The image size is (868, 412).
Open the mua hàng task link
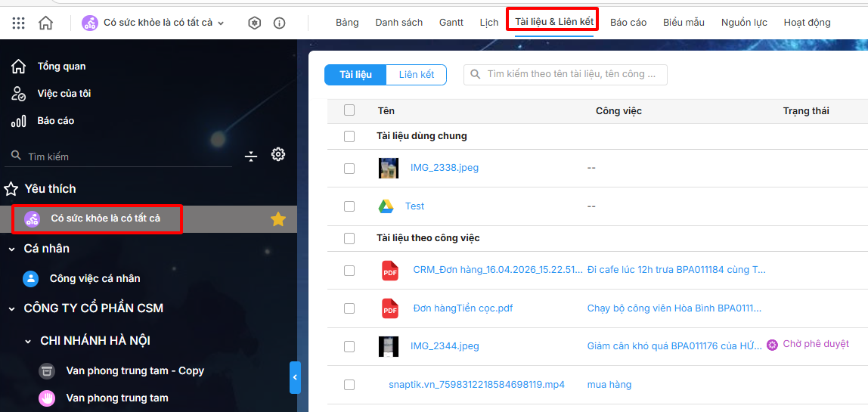(609, 384)
